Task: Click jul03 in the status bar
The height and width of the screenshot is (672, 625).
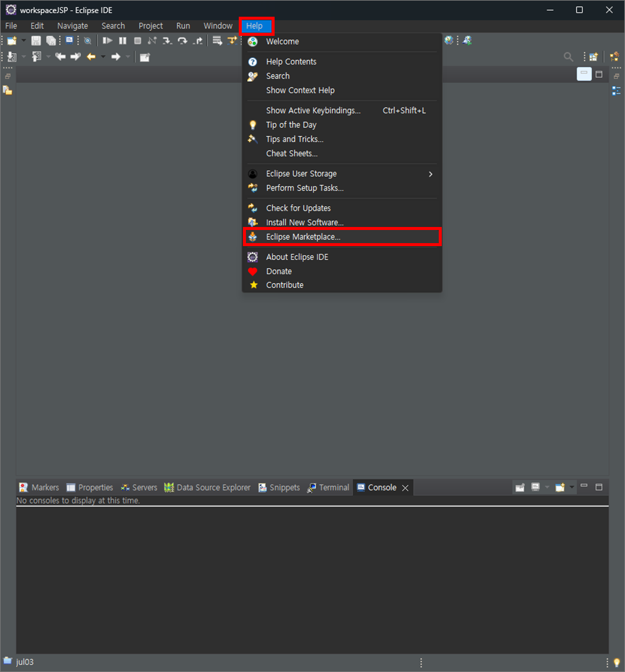Action: click(25, 662)
